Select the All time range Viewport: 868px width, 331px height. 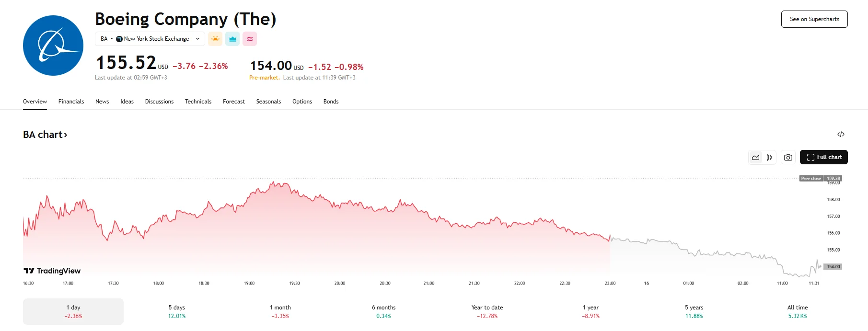(798, 311)
